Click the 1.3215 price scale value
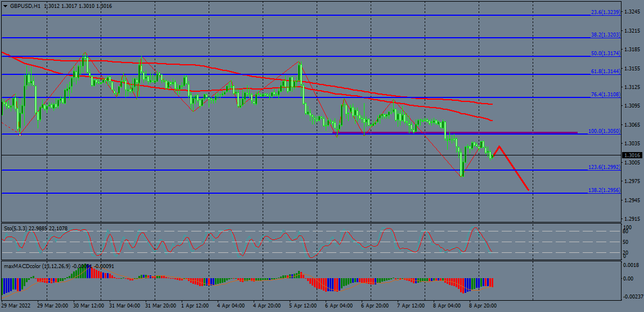The width and height of the screenshot is (644, 312). pyautogui.click(x=632, y=31)
